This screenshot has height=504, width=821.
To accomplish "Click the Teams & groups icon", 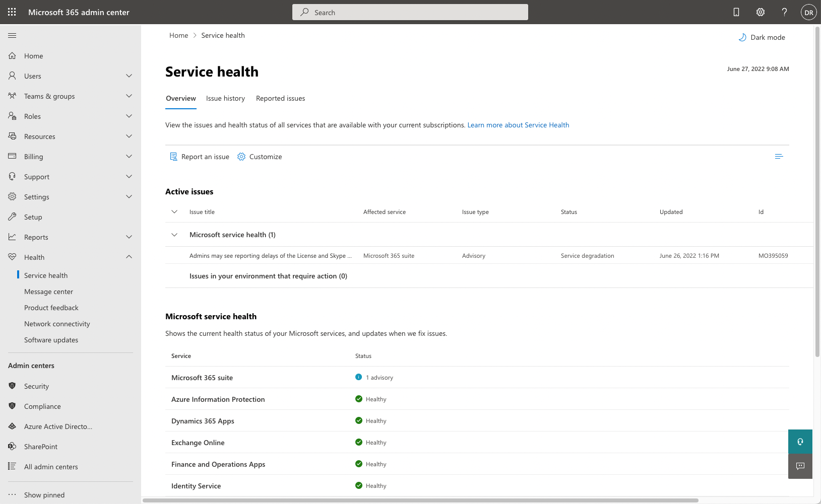I will (x=12, y=96).
